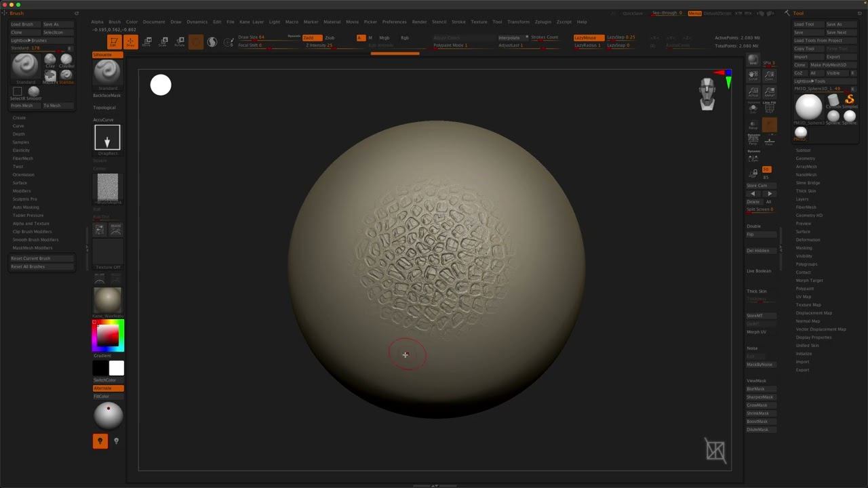Toggle the Menus button
The width and height of the screenshot is (868, 488).
point(694,14)
